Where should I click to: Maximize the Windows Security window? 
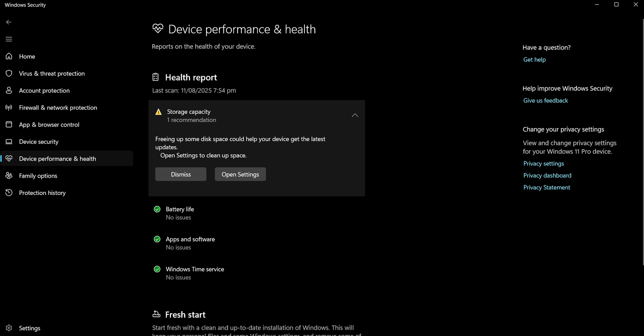(x=617, y=5)
